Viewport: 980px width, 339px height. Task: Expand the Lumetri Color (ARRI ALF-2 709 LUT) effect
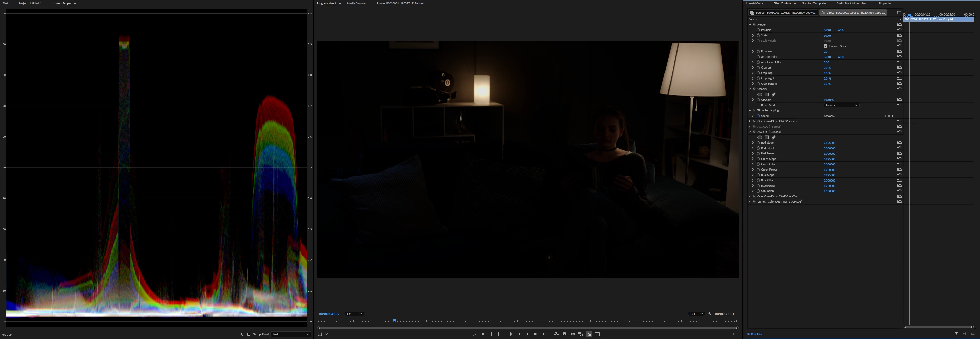click(750, 202)
